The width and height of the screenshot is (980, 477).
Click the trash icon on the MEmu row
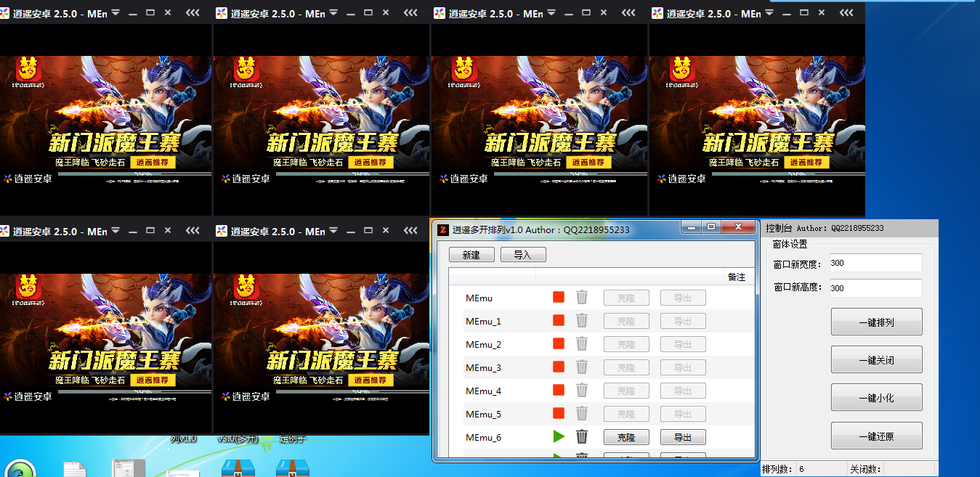tap(582, 297)
